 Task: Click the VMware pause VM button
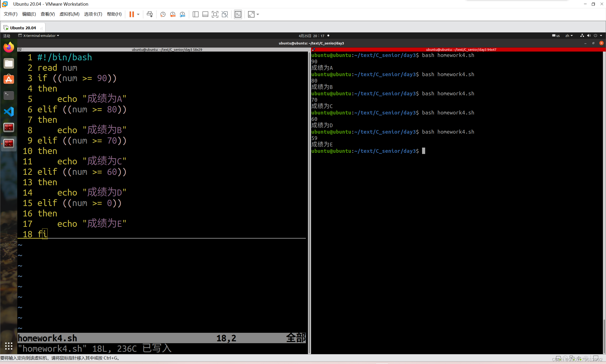pyautogui.click(x=132, y=14)
